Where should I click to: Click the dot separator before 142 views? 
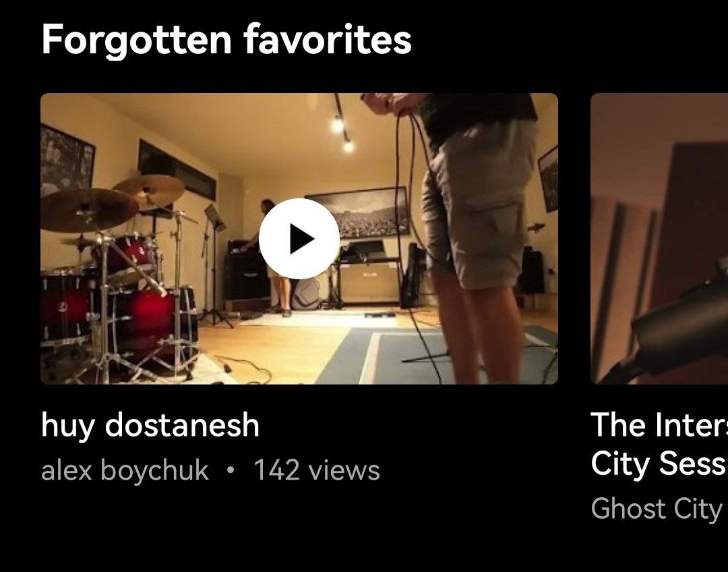231,470
